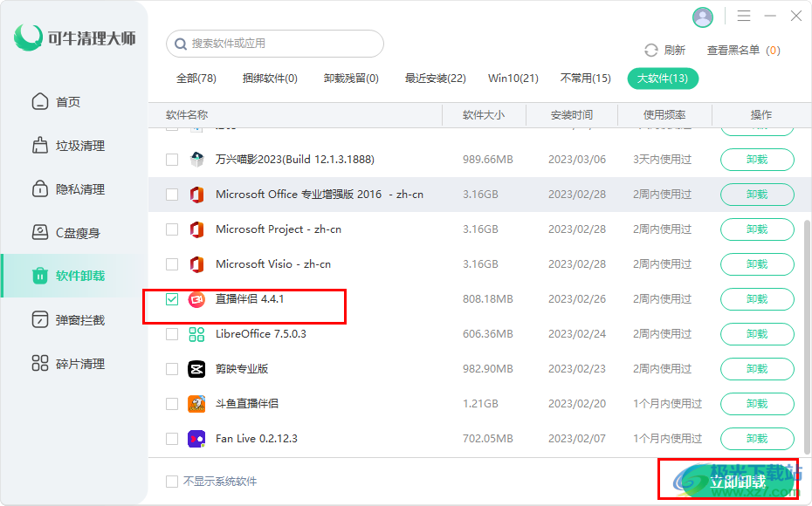Check the Microsoft Project checkbox

pos(172,229)
